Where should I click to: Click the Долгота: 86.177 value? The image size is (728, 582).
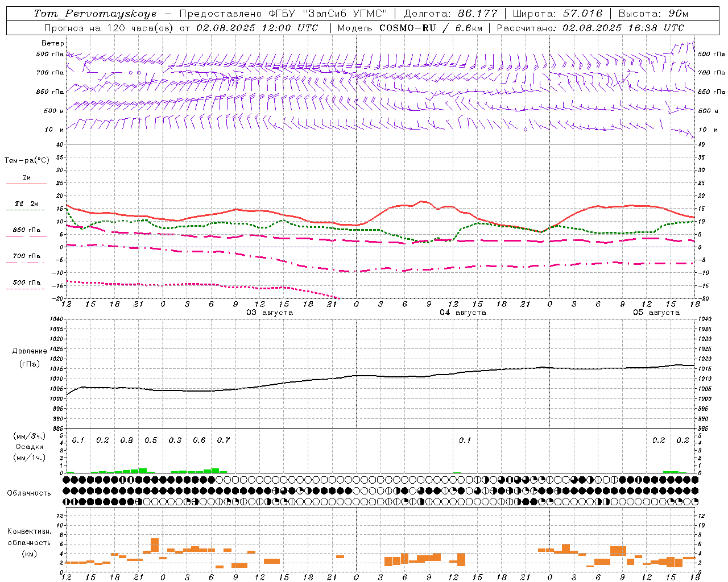tap(450, 14)
